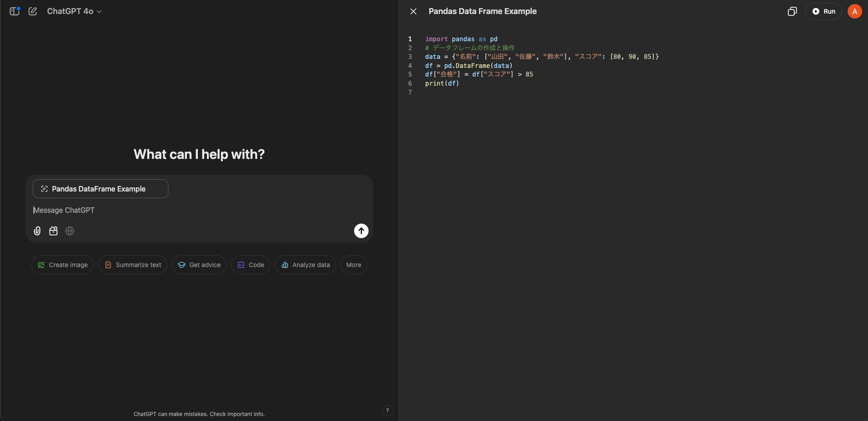
Task: Close the canvas panel
Action: 413,11
